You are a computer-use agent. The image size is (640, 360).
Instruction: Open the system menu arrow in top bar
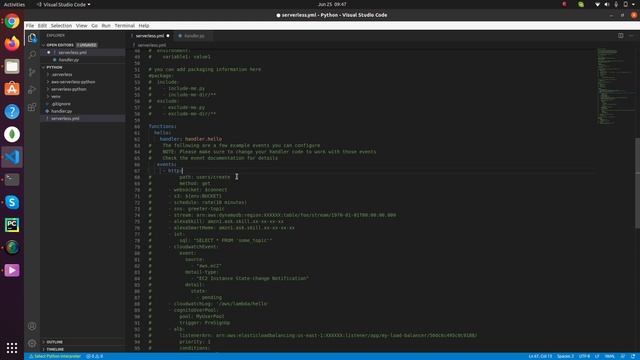point(634,4)
